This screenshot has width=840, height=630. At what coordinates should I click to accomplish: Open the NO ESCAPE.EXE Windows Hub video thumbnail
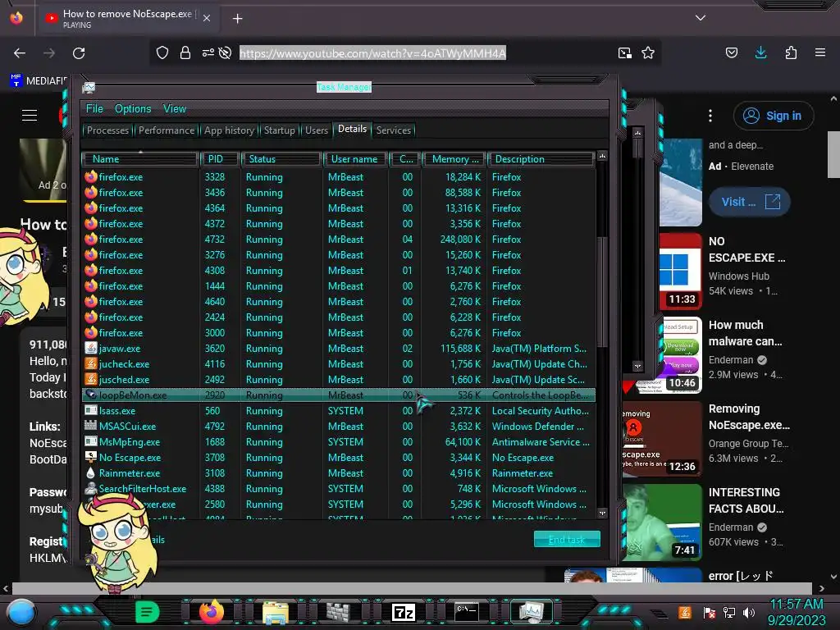pos(680,271)
